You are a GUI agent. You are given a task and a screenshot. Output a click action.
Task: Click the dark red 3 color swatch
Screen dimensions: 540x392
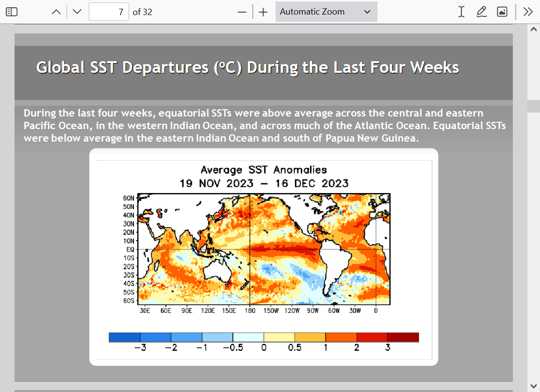click(x=403, y=337)
